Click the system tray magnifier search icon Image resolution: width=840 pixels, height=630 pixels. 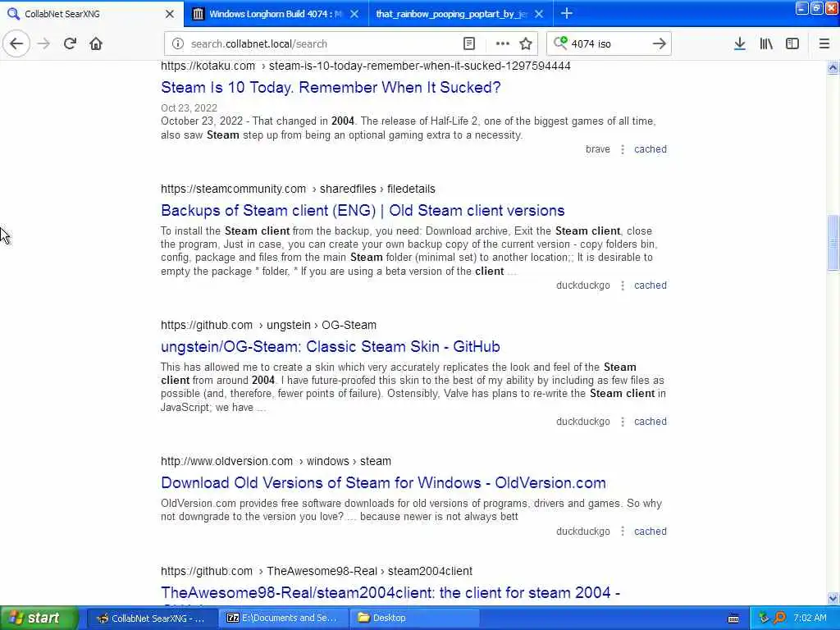[779, 619]
